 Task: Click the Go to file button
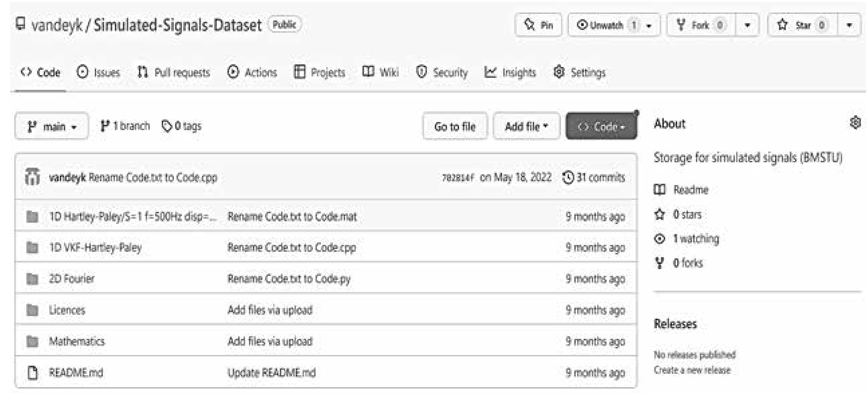pyautogui.click(x=455, y=127)
